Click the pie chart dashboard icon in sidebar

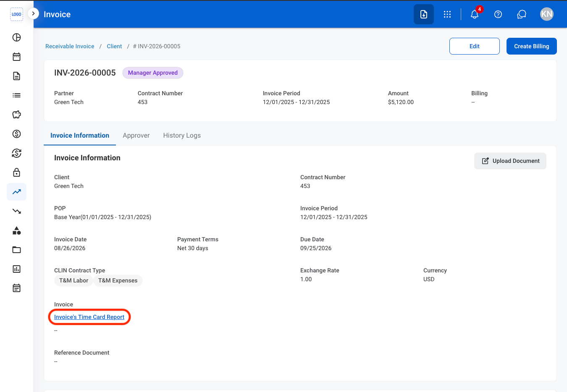17,37
